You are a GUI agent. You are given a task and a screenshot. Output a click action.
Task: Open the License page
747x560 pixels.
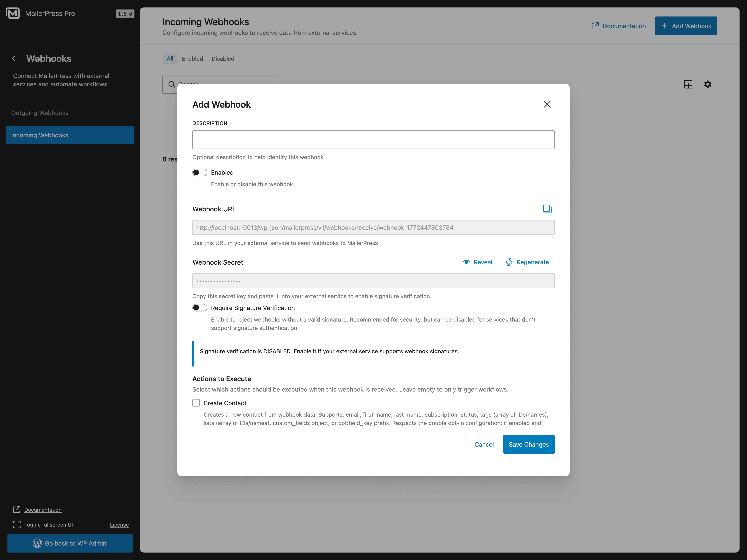(x=119, y=525)
